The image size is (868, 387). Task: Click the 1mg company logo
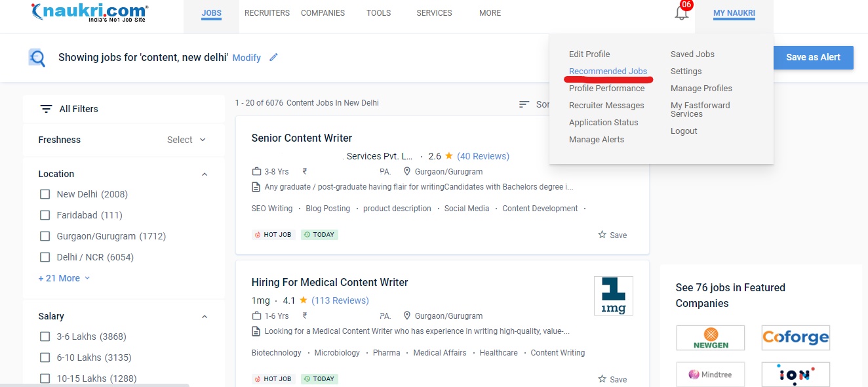[x=614, y=296]
